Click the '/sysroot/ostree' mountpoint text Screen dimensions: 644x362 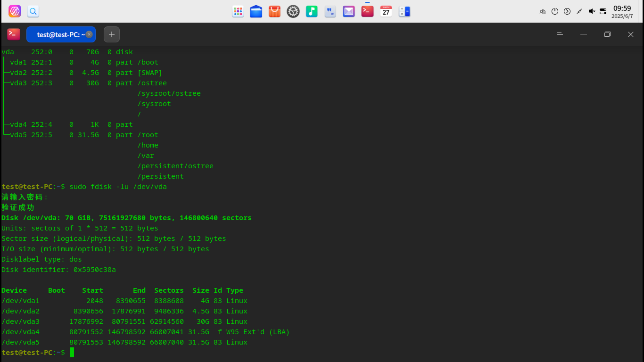pyautogui.click(x=169, y=93)
